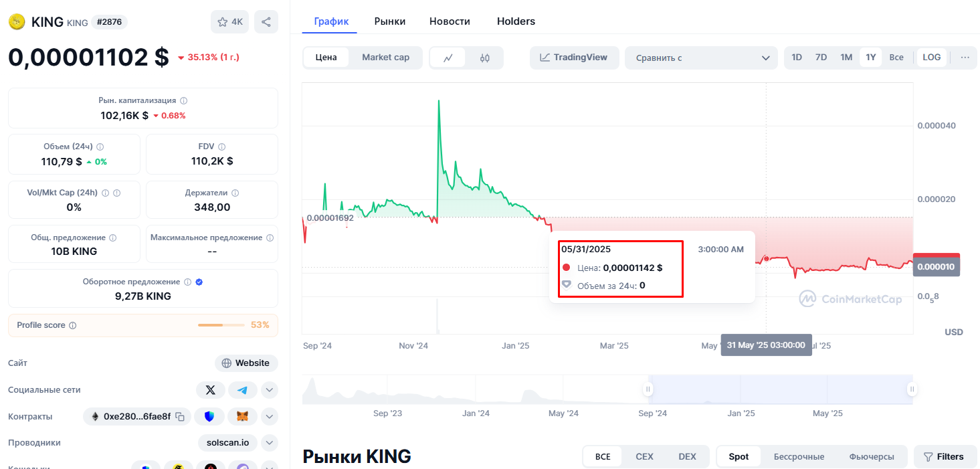The height and width of the screenshot is (469, 980).
Task: Show ВСЕ markets
Action: pyautogui.click(x=603, y=457)
